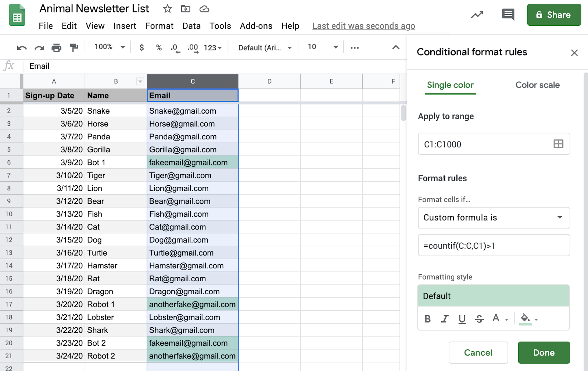Screen dimensions: 588x371
Task: Open the font size dropdown
Action: coord(323,47)
